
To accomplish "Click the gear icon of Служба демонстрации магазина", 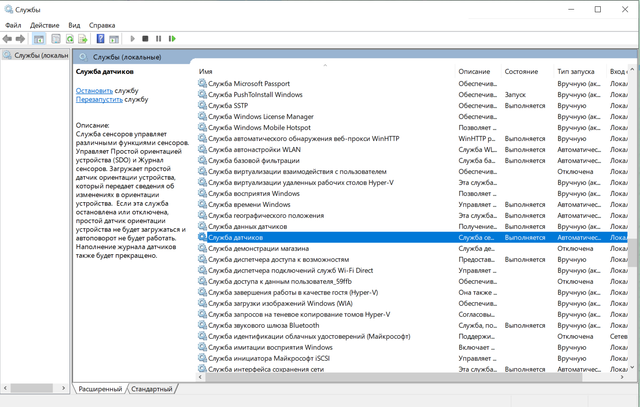I will tap(202, 248).
